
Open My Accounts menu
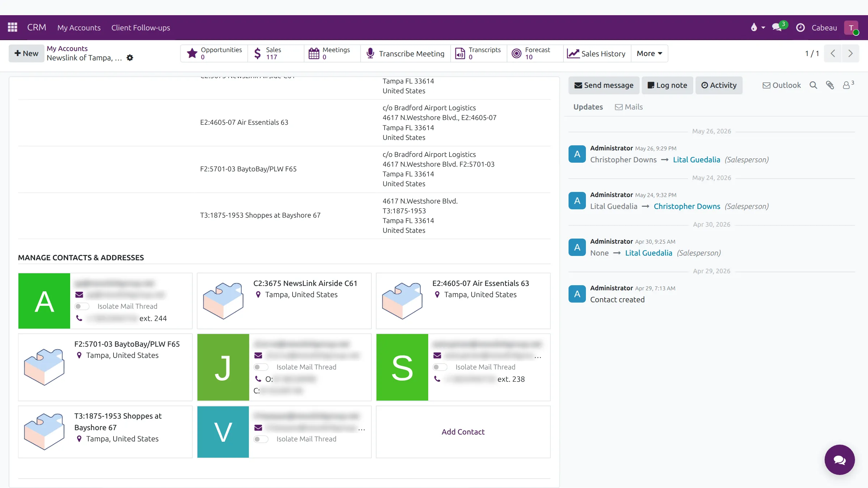pyautogui.click(x=79, y=27)
